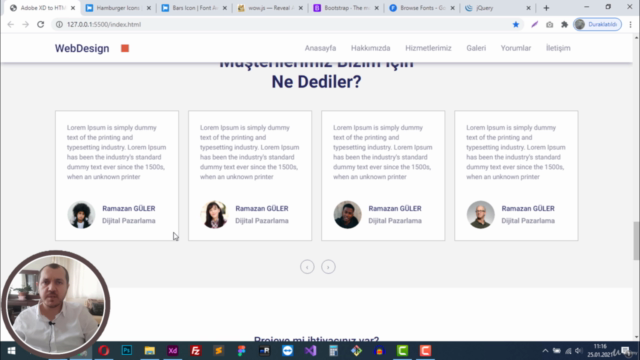
Task: Launch Photoshop from the taskbar
Action: pos(127,351)
